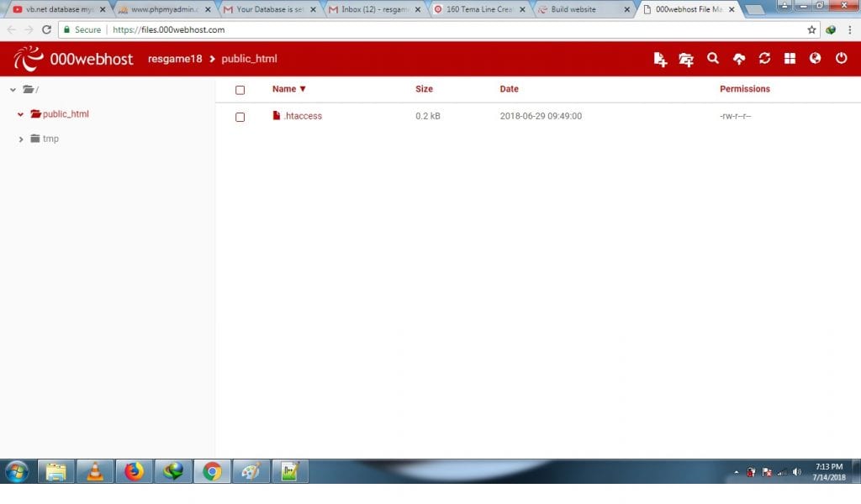This screenshot has width=861, height=504.
Task: Click the browser extension icon beside star
Action: tap(831, 29)
